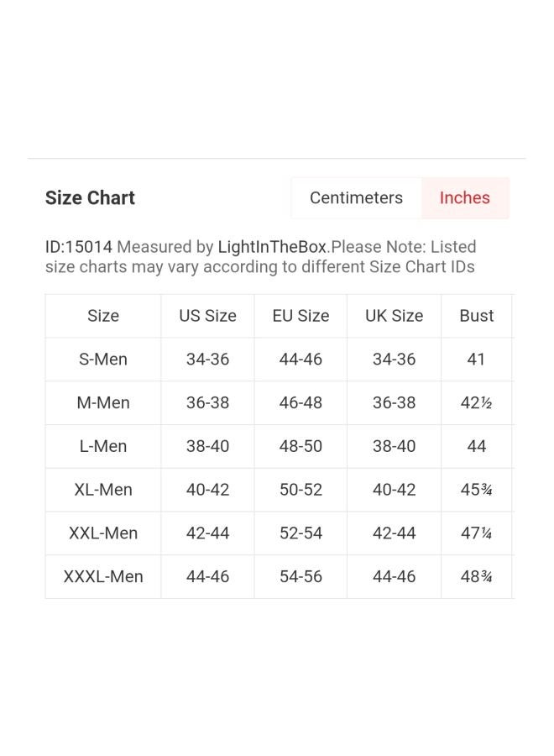The width and height of the screenshot is (554, 756).
Task: Click the LightInTheBox link
Action: click(x=272, y=247)
